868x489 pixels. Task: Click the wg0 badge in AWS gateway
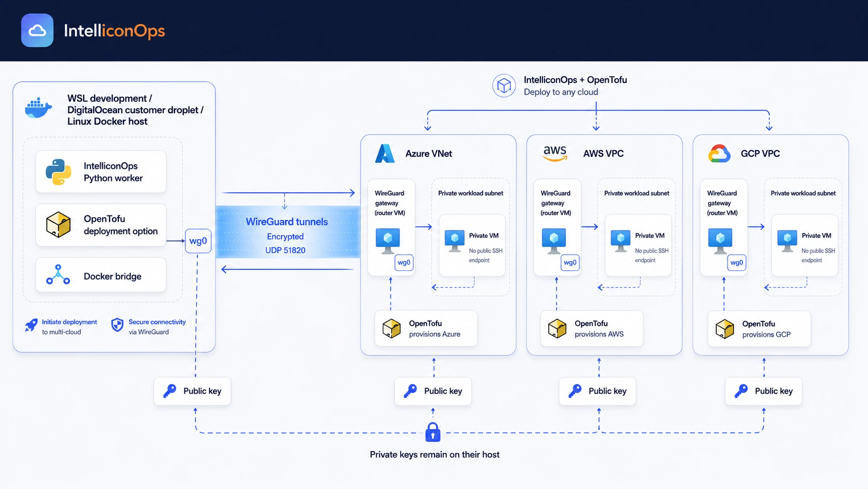tap(570, 262)
